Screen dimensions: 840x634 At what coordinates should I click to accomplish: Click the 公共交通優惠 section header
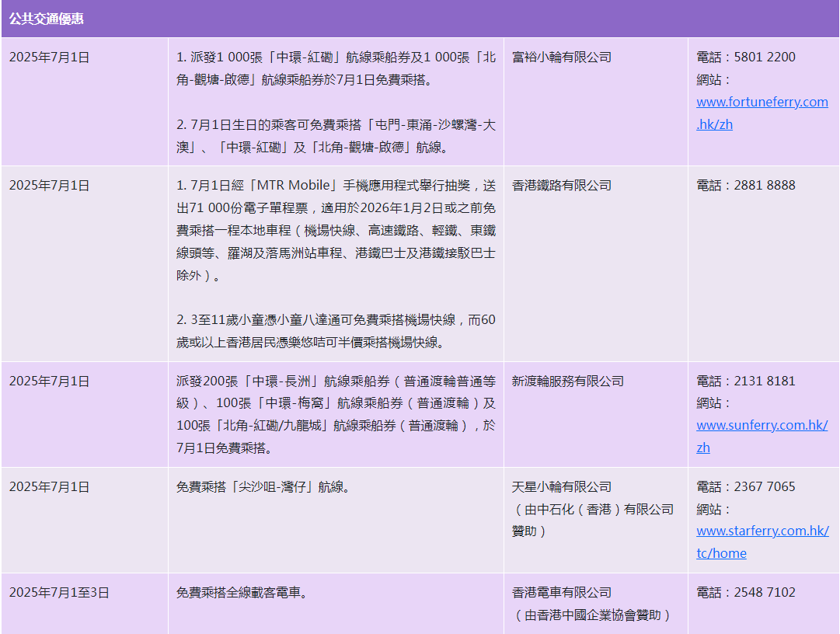click(x=47, y=19)
